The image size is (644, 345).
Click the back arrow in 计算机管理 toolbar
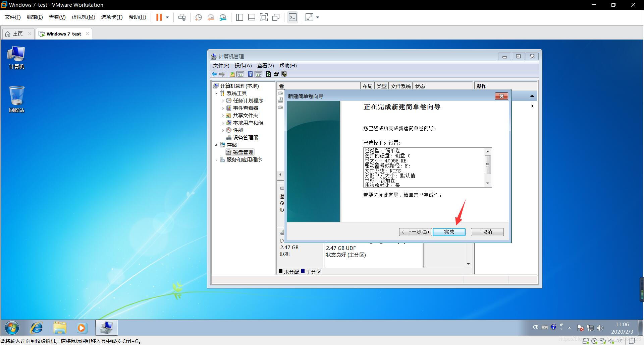tap(214, 74)
